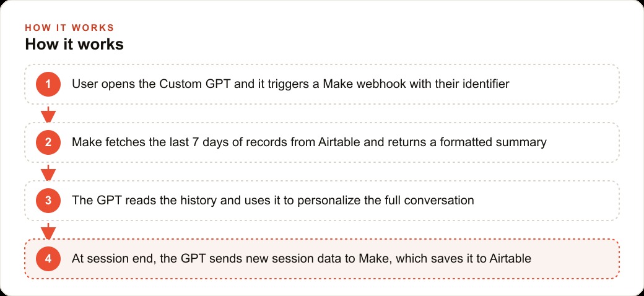Select the red 'HOW IT WORKS' overline label
Screen dimensions: 644x296
pos(69,28)
